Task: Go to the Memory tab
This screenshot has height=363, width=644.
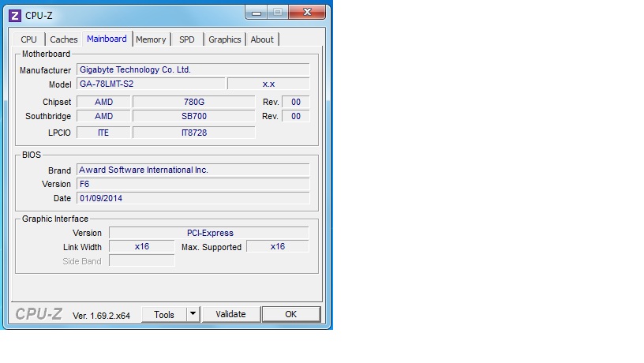Action: [x=151, y=39]
